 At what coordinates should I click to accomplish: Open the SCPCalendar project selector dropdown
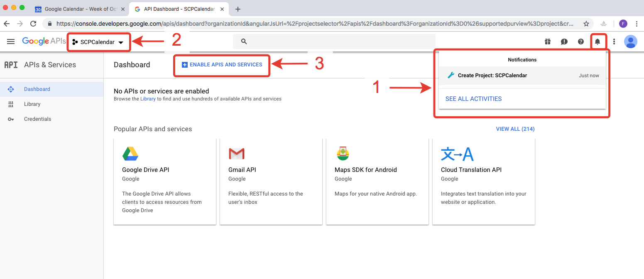tap(98, 42)
